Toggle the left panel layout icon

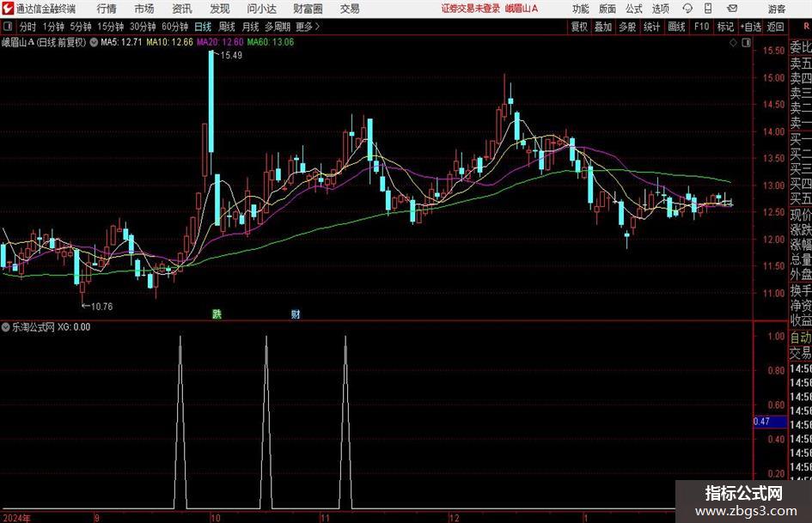[8, 27]
